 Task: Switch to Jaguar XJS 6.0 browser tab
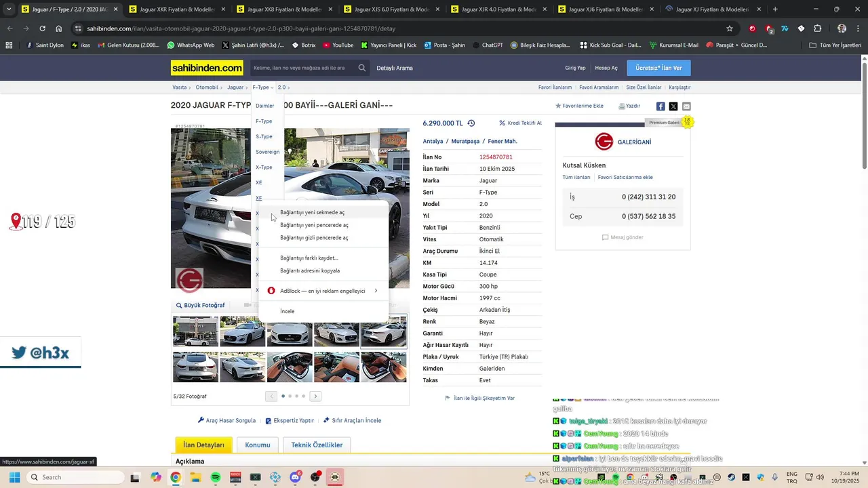click(390, 9)
